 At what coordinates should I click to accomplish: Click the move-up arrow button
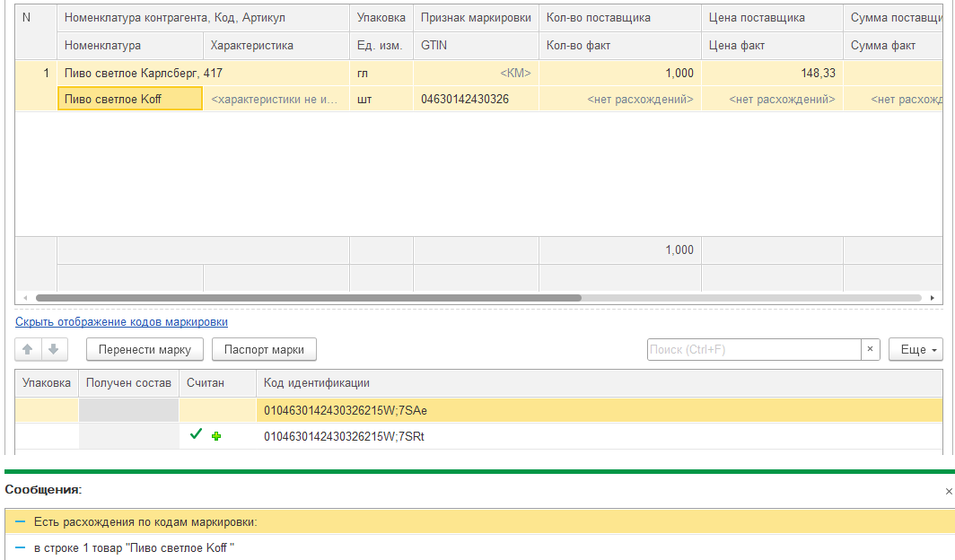[x=28, y=350]
